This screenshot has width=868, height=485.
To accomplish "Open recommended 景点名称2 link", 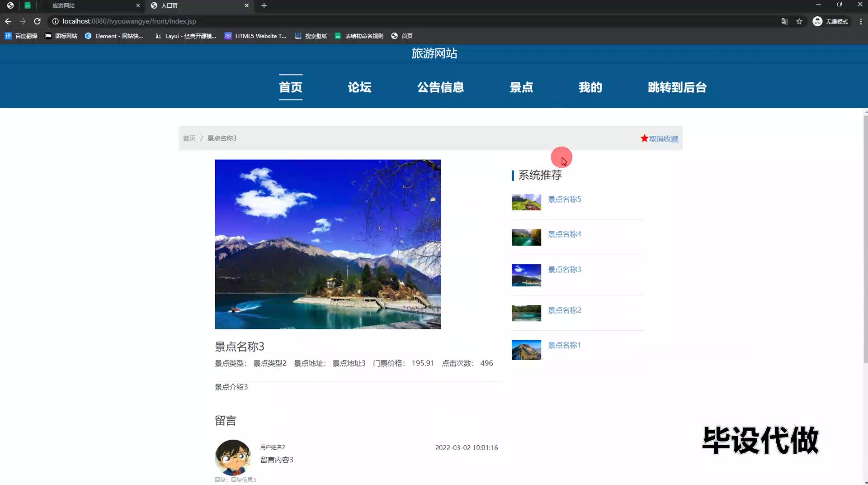I will point(565,310).
